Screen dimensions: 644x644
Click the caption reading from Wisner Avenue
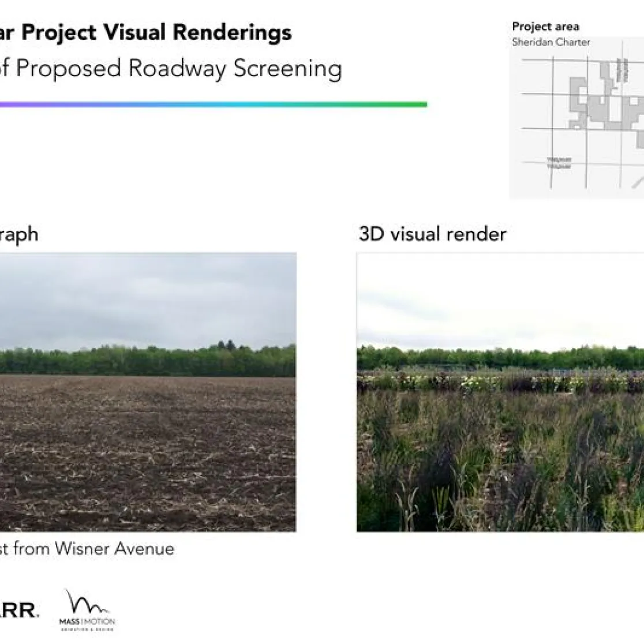point(87,549)
